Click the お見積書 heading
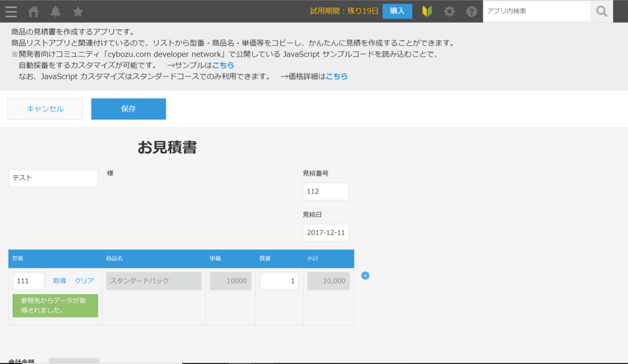 tap(167, 147)
